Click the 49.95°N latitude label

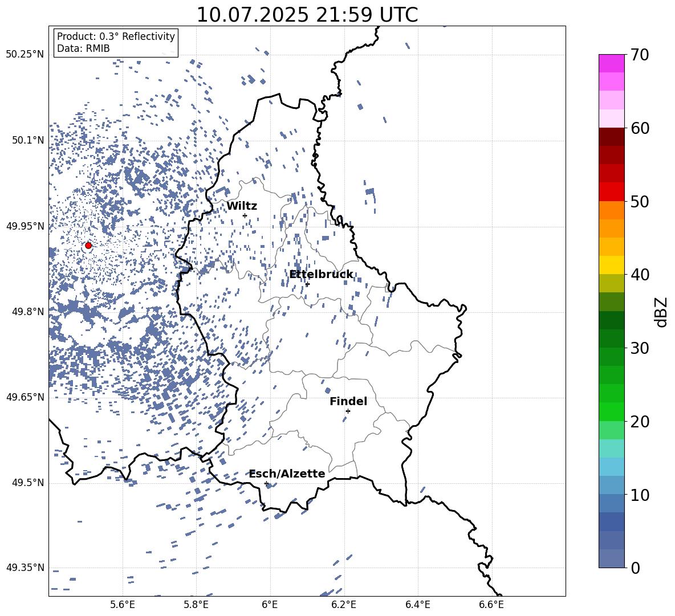tap(25, 226)
